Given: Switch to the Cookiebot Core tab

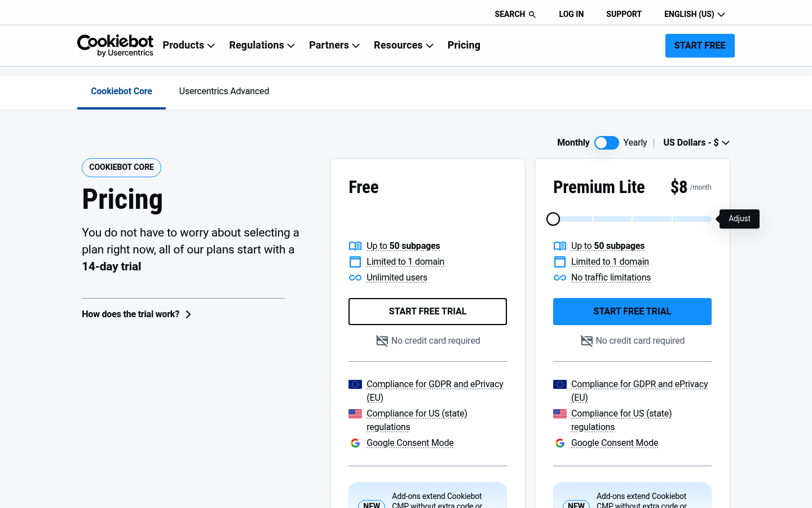Looking at the screenshot, I should (122, 91).
